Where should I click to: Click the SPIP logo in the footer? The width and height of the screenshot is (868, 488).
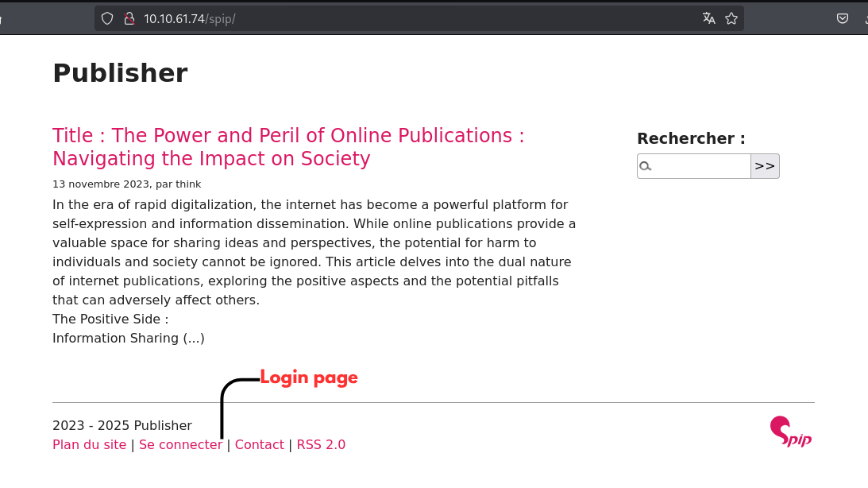point(790,432)
